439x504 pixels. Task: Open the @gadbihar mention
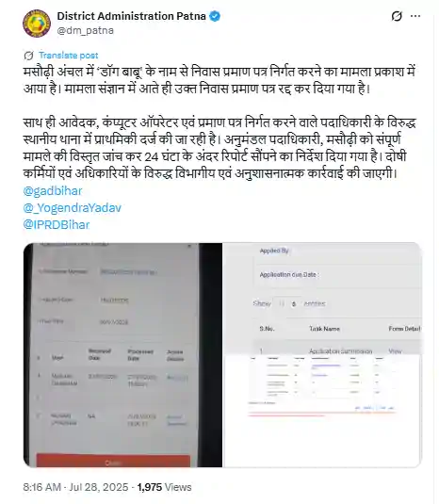click(53, 191)
